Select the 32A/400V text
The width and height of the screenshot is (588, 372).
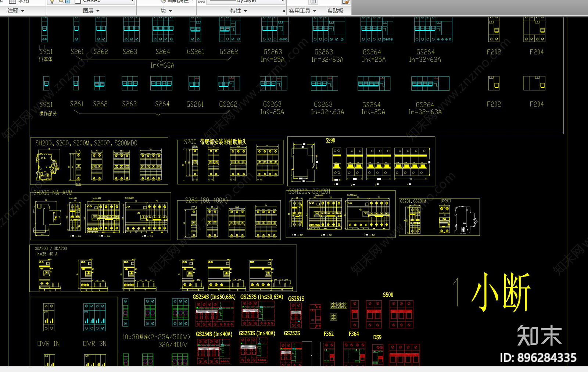pos(173,345)
